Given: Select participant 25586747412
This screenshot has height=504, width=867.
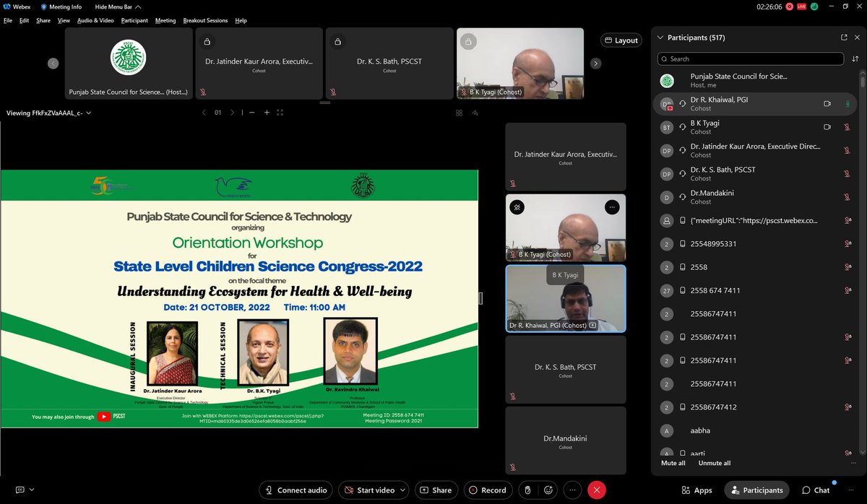Looking at the screenshot, I should (756, 407).
